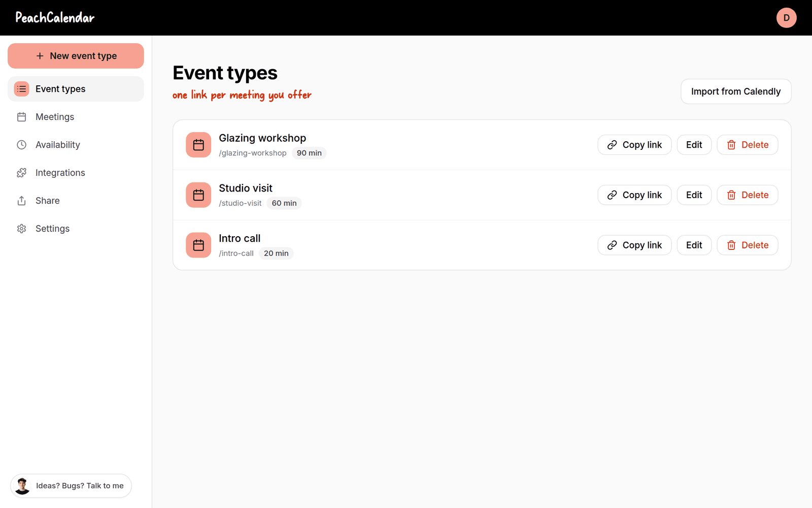Delete the Studio visit event
Image resolution: width=812 pixels, height=508 pixels.
(x=747, y=195)
